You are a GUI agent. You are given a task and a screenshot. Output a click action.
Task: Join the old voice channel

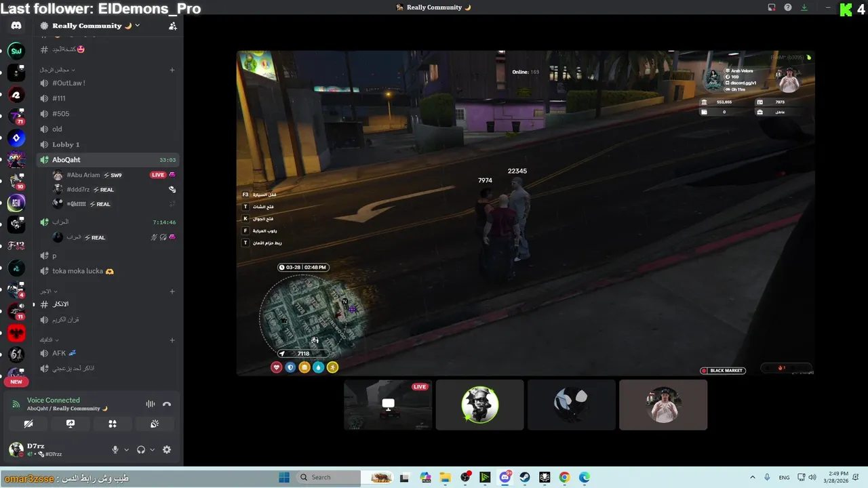[108, 129]
